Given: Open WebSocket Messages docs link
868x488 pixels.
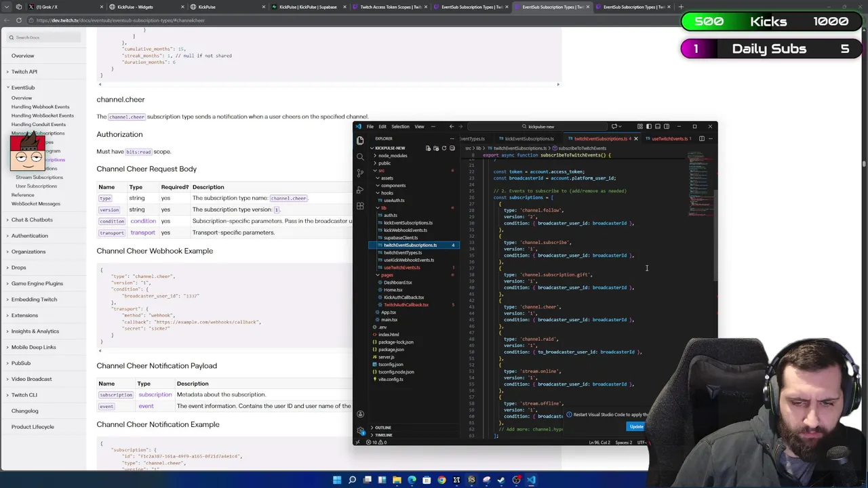Looking at the screenshot, I should (x=35, y=203).
